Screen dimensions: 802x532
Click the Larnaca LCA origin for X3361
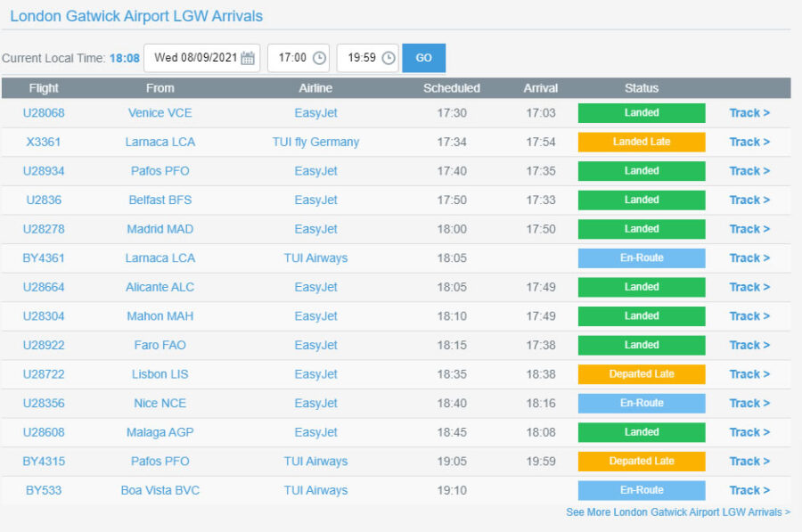click(x=160, y=142)
